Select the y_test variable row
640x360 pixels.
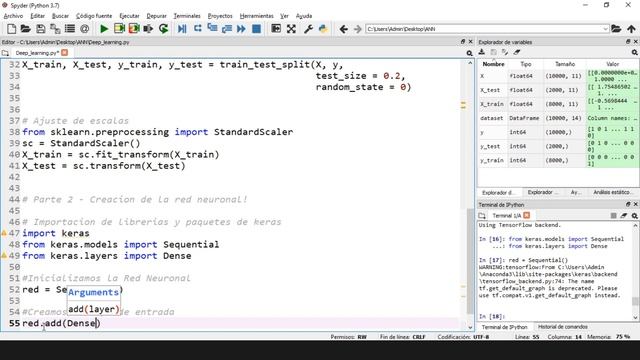point(558,146)
